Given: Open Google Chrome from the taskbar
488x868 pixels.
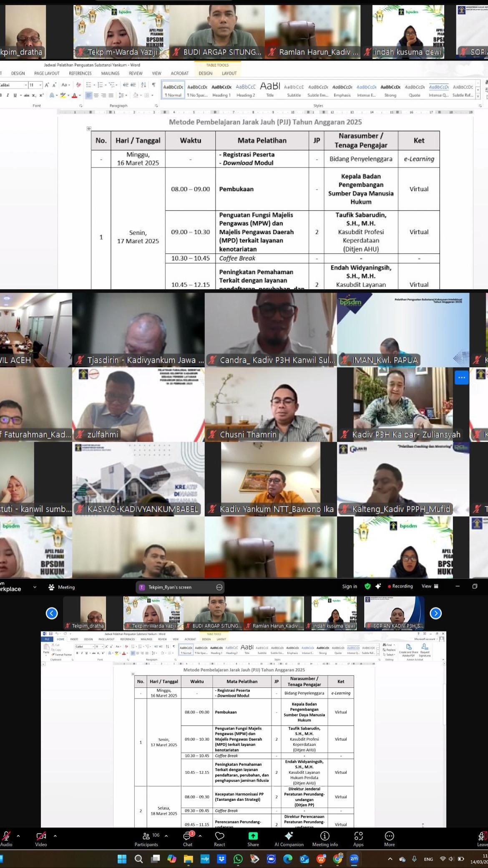Looking at the screenshot, I should [337, 859].
